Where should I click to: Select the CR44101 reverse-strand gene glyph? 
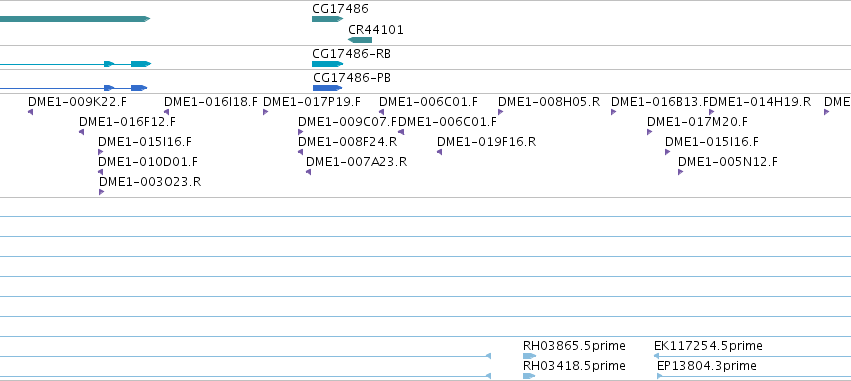point(360,40)
